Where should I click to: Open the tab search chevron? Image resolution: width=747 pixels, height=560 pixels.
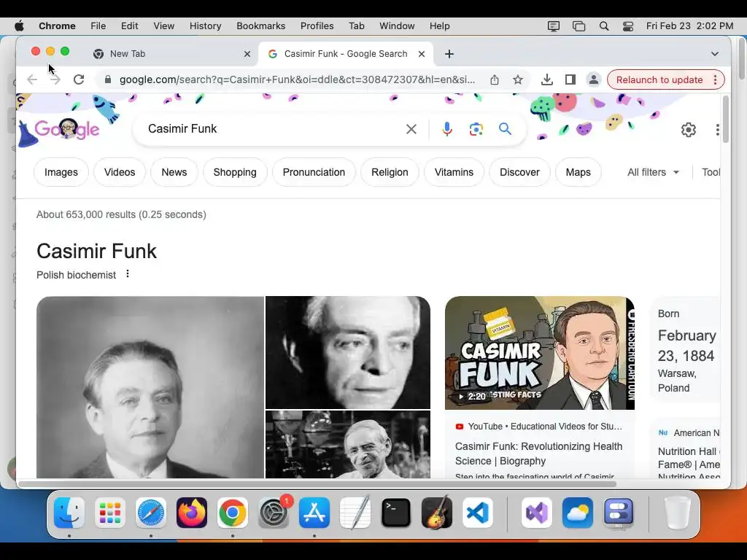coord(715,54)
